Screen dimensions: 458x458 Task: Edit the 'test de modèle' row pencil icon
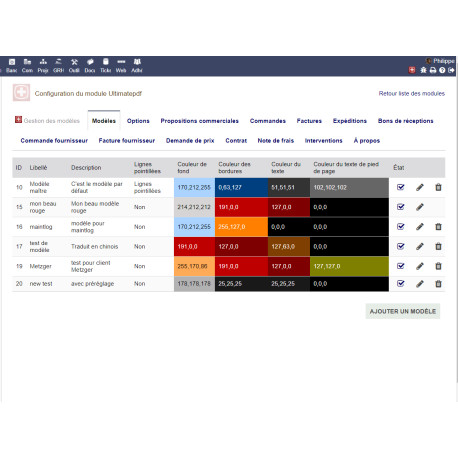(x=420, y=246)
